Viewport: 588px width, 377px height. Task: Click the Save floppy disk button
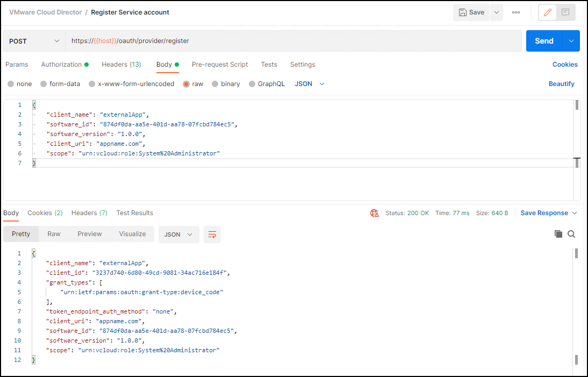pyautogui.click(x=471, y=12)
